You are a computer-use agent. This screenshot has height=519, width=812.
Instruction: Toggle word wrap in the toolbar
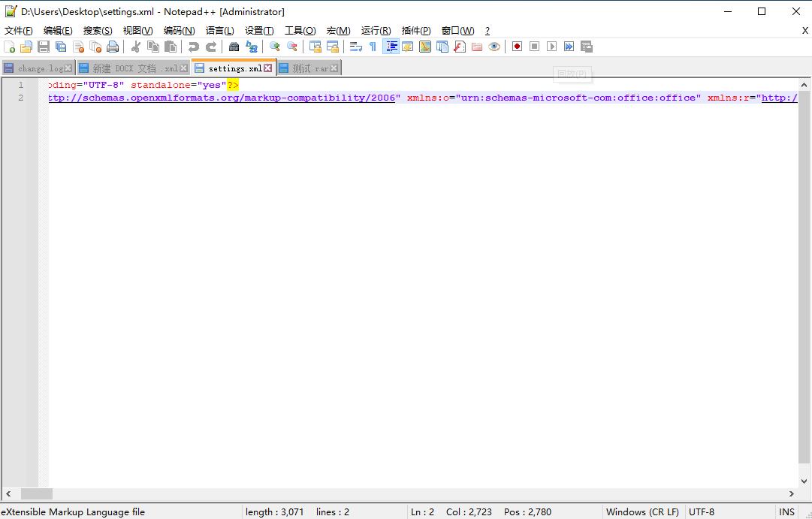pyautogui.click(x=355, y=47)
